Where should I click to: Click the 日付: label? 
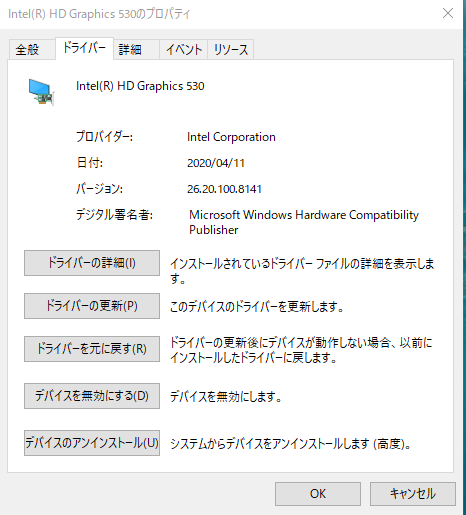[x=90, y=163]
